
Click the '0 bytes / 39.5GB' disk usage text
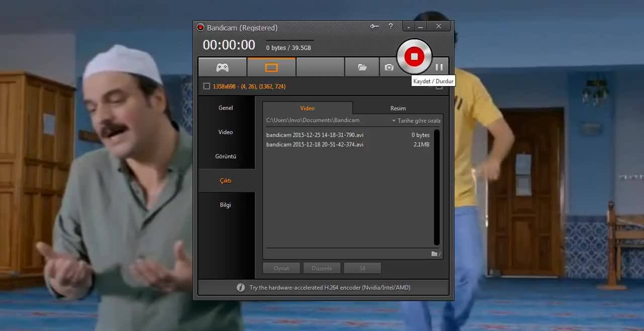[288, 48]
